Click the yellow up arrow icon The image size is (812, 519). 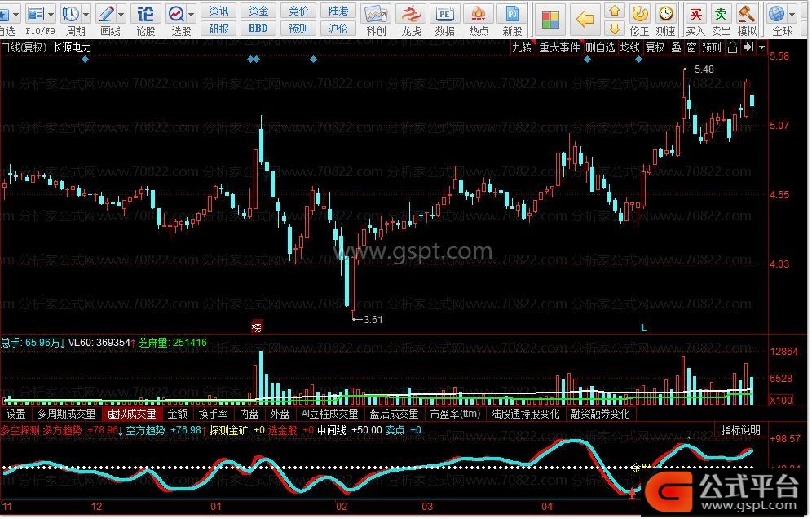pyautogui.click(x=614, y=11)
